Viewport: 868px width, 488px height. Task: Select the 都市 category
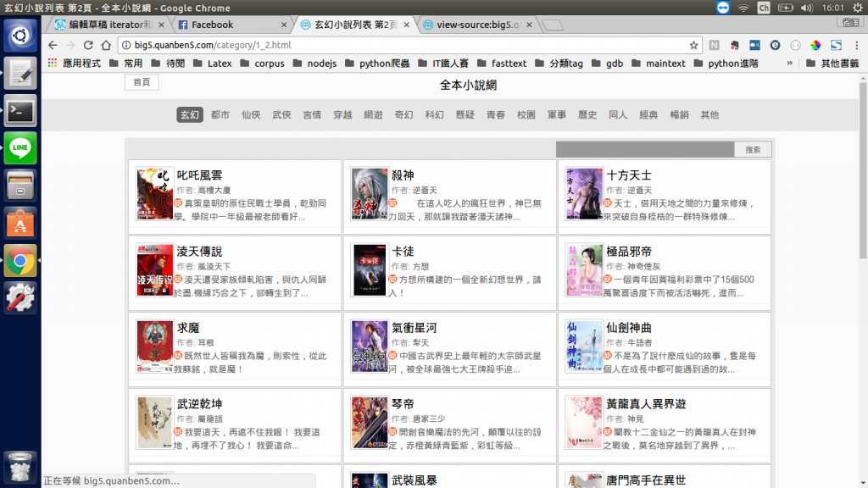[220, 114]
